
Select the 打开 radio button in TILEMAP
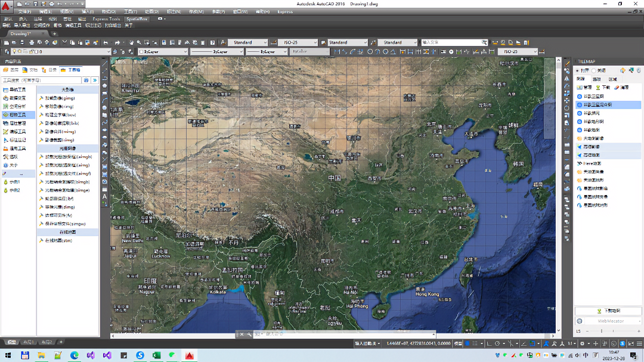(x=578, y=70)
